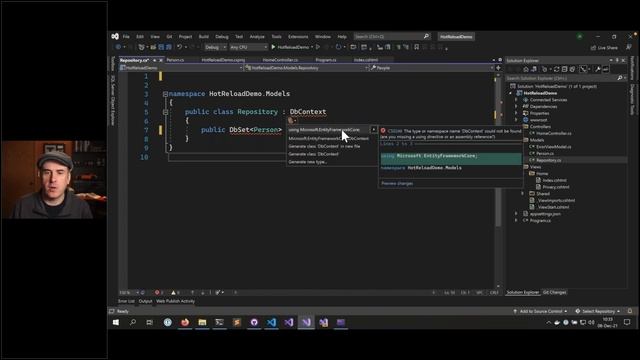Viewport: 640px width, 360px height.
Task: Click the Save All toolbar icon
Action: pyautogui.click(x=169, y=47)
